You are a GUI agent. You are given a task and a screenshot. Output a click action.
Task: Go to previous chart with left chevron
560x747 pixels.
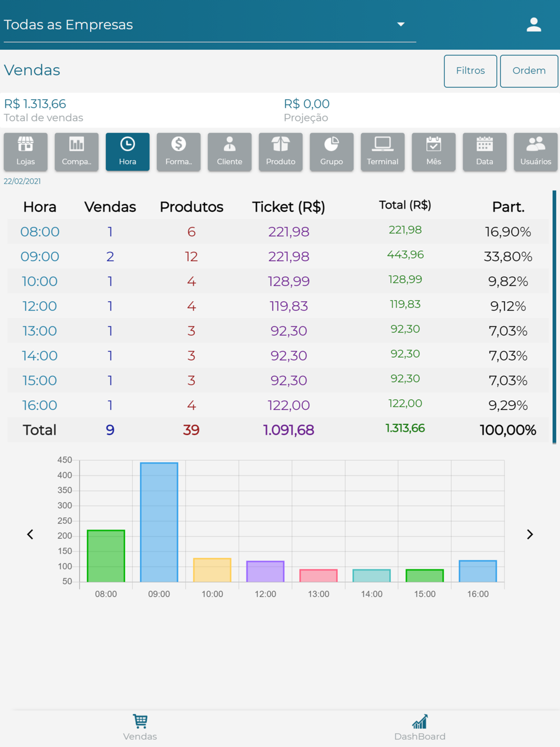coord(30,535)
